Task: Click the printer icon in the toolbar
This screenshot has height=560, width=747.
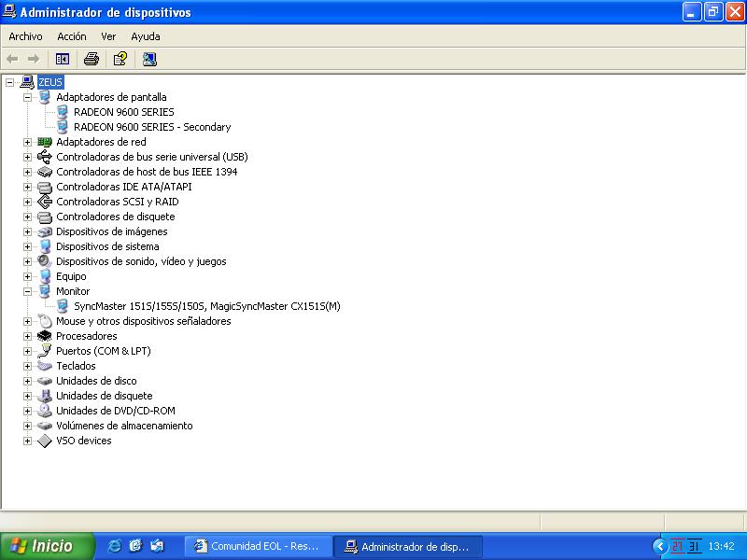Action: click(x=91, y=59)
